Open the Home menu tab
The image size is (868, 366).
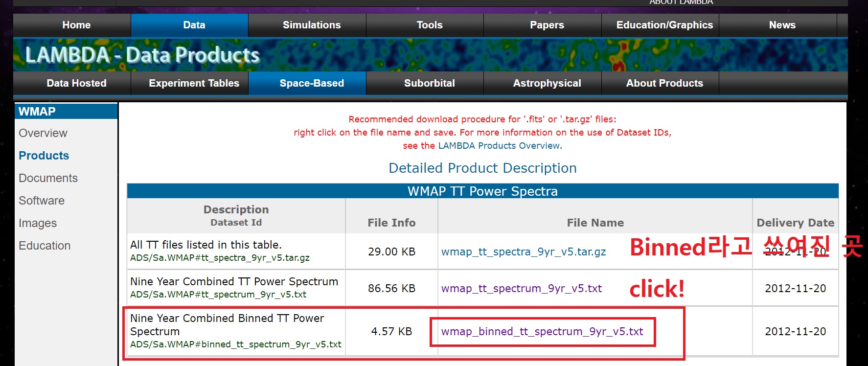click(76, 25)
